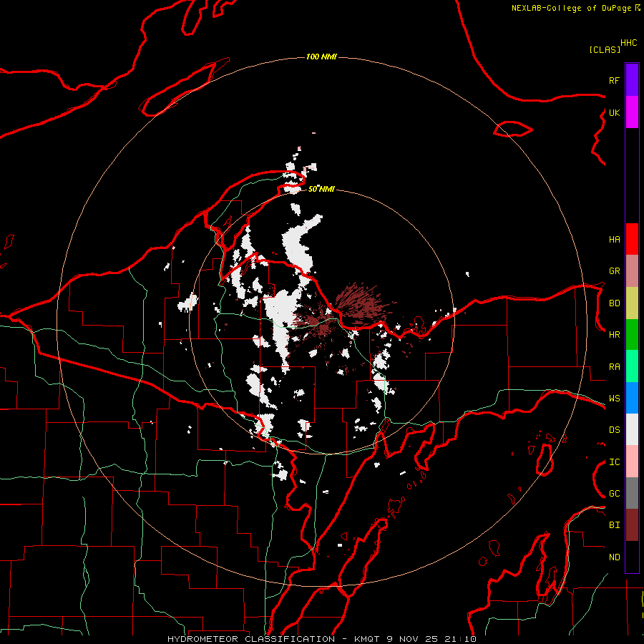Viewport: 644px width, 644px height.
Task: Select the WS blue legend swatch
Action: [632, 398]
